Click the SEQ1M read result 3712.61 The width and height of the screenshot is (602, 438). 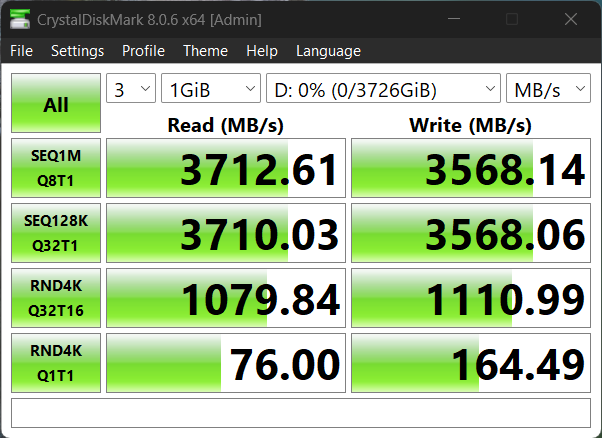tap(226, 169)
